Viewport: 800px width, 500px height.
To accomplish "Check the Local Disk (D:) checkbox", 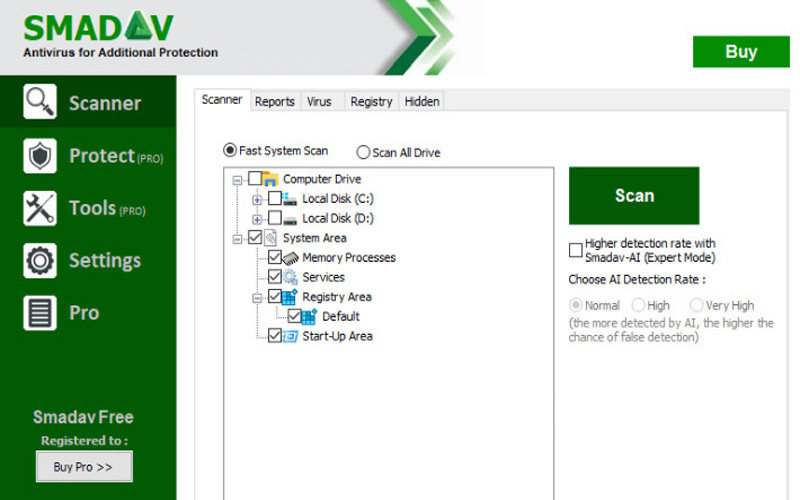I will 274,218.
